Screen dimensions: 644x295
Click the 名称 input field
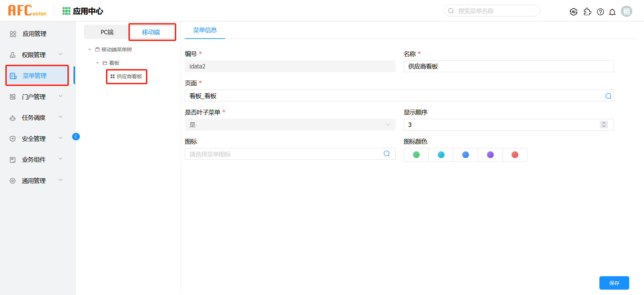[x=508, y=66]
